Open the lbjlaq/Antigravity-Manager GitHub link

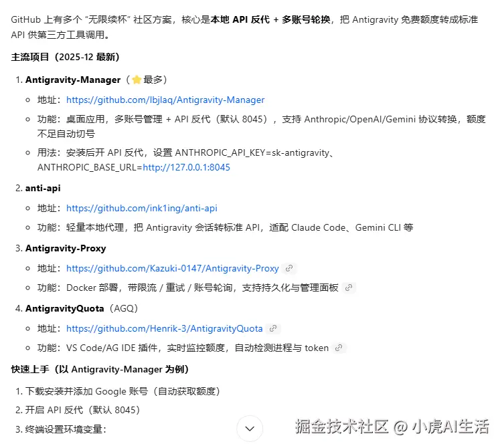165,100
